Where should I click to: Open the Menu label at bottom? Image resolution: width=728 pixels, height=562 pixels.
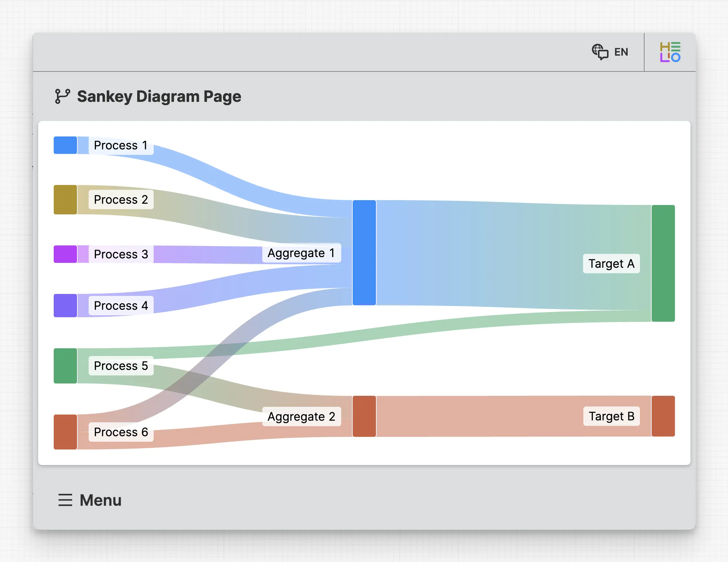(x=100, y=500)
